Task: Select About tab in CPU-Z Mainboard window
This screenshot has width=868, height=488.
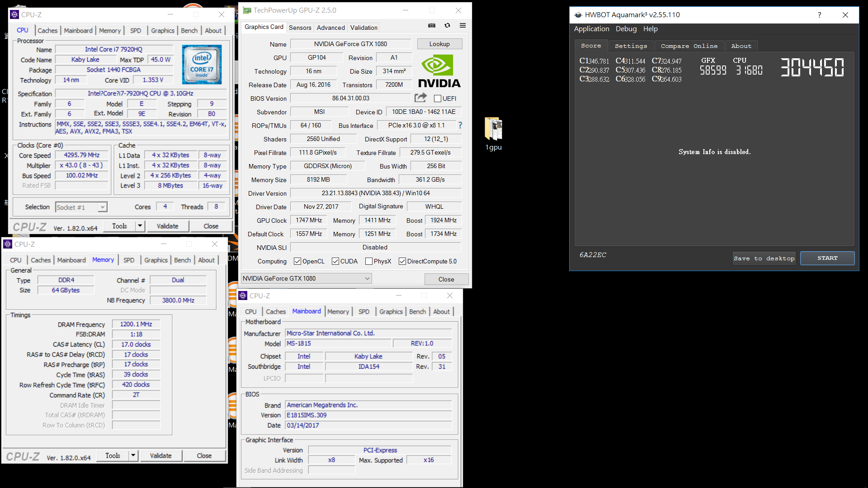Action: (441, 312)
